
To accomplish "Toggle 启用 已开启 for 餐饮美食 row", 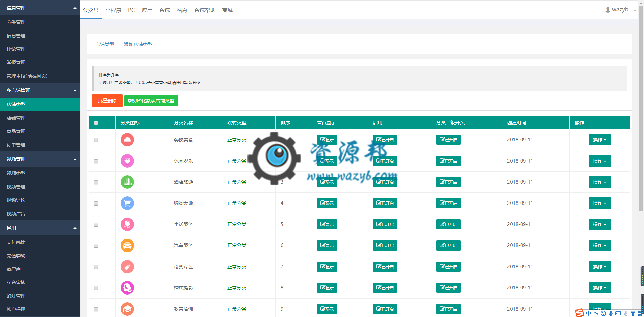I will point(385,140).
